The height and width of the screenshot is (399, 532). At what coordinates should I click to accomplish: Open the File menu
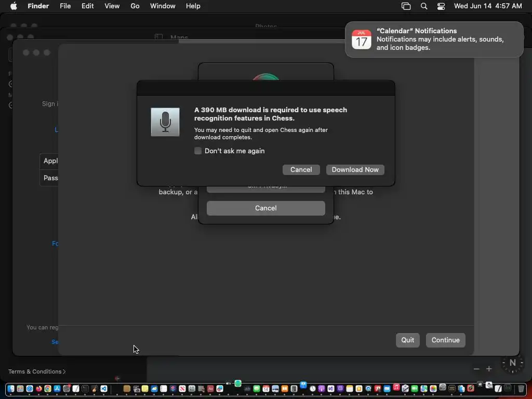click(65, 6)
